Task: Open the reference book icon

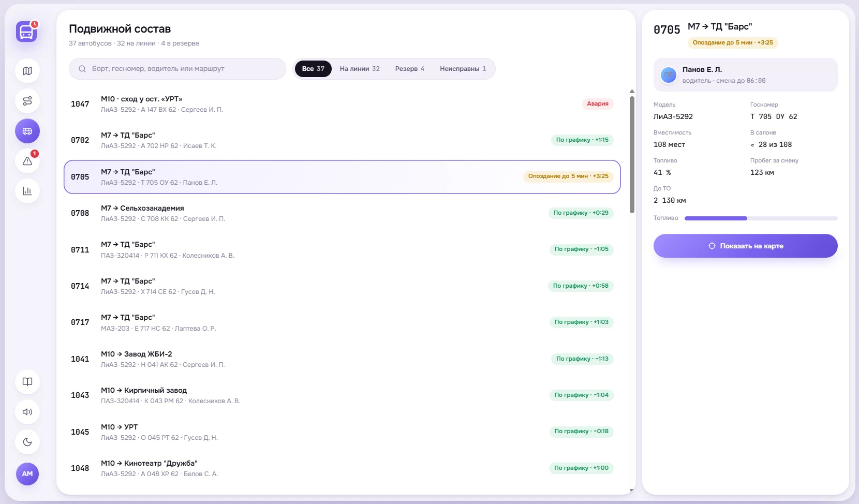Action: click(x=27, y=382)
